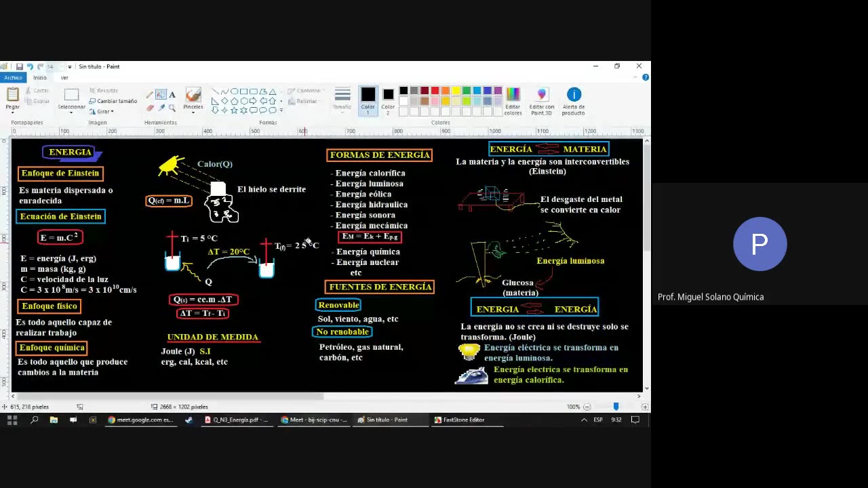The image size is (868, 488).
Task: Expand the Pegar dropdown arrow
Action: coord(13,113)
